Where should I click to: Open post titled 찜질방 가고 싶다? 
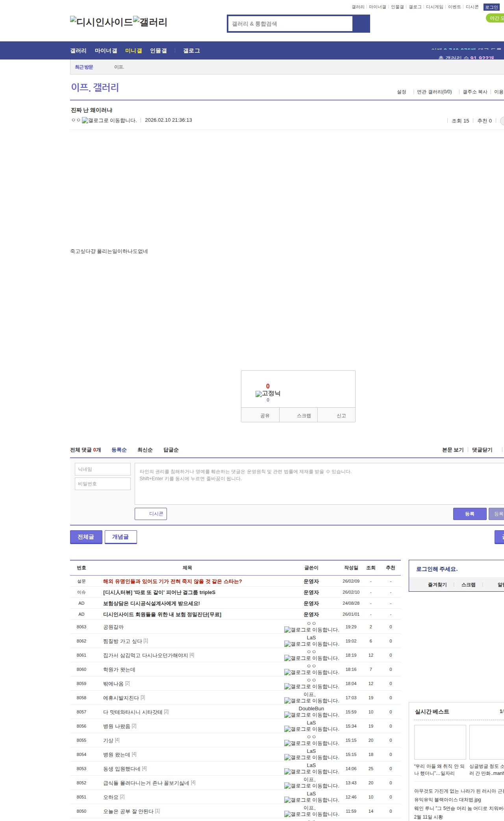click(x=123, y=641)
